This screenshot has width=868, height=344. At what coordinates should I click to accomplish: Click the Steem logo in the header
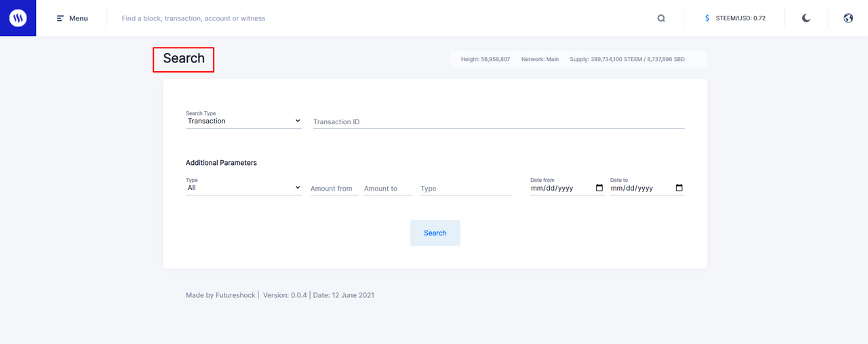click(x=18, y=18)
